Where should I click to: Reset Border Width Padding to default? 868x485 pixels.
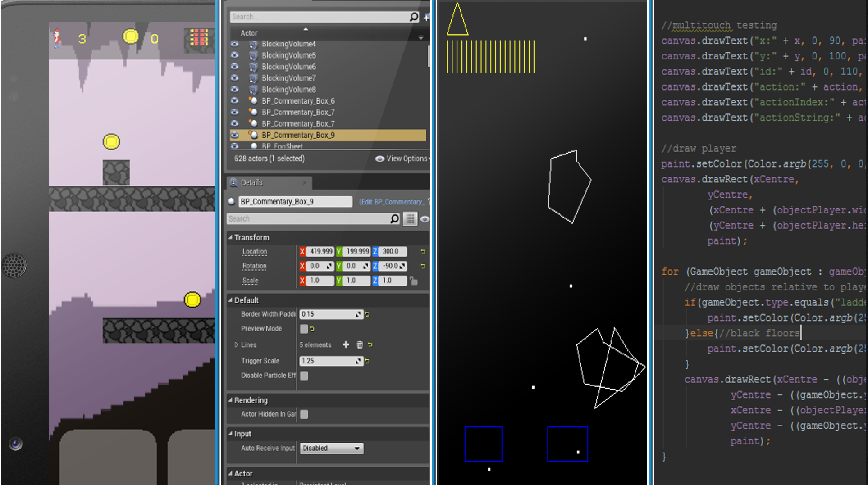[x=368, y=314]
